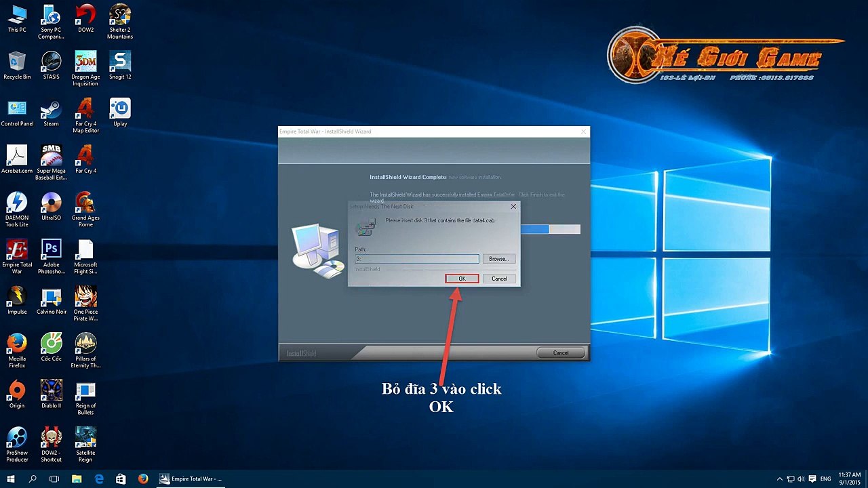This screenshot has width=868, height=488.
Task: Select the Uplay desktop icon
Action: (120, 113)
